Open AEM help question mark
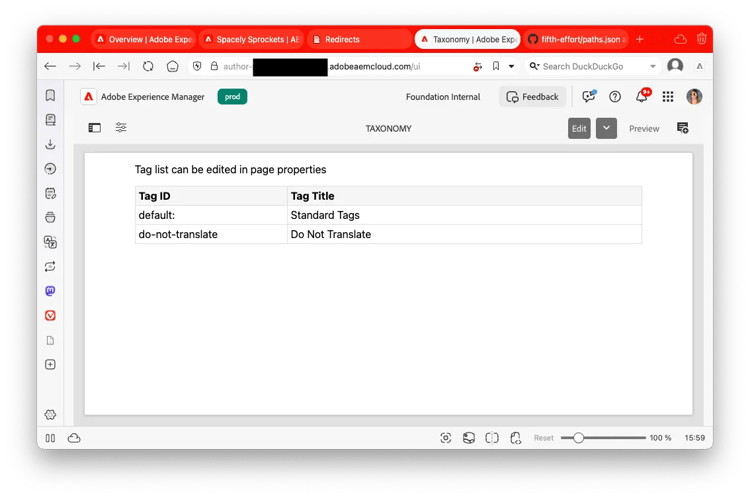The width and height of the screenshot is (750, 498). click(x=615, y=97)
